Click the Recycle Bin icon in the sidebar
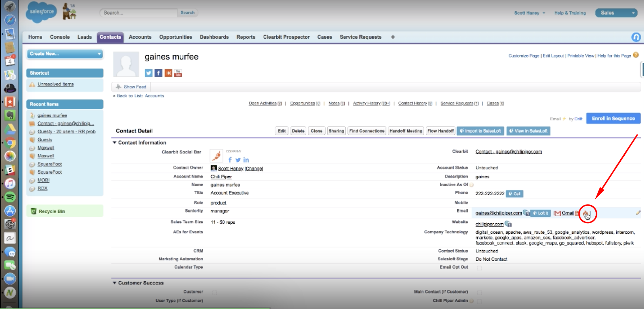 34,211
